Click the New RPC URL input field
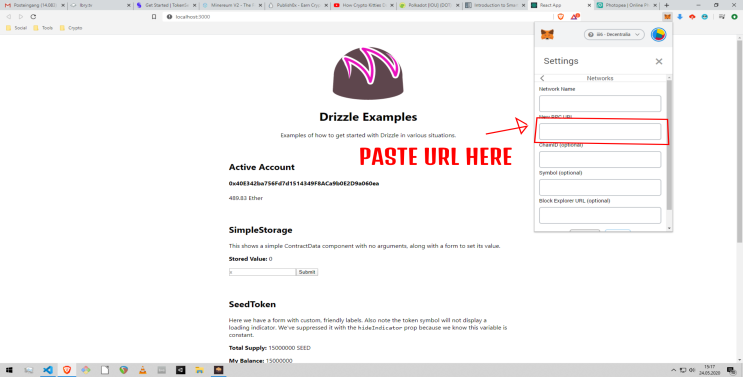 click(600, 131)
